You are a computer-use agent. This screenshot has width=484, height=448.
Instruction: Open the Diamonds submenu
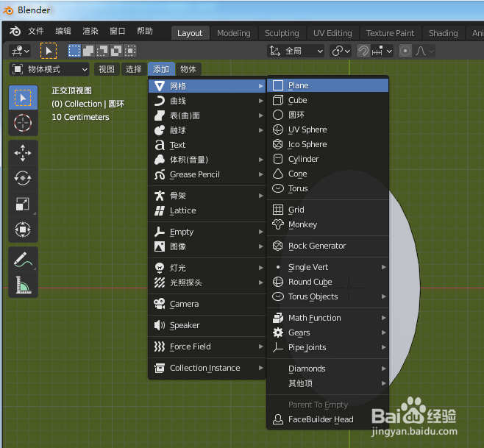tap(327, 369)
